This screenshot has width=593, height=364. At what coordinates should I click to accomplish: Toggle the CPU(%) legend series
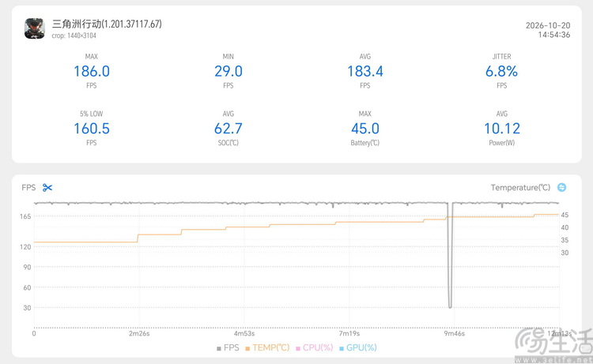tap(314, 347)
